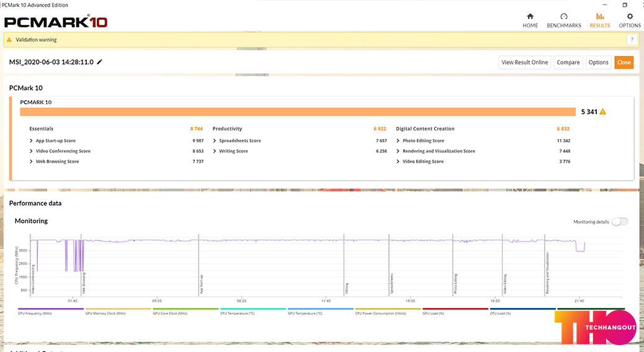Click the validation warning triangle icon
This screenshot has width=644, height=352.
(x=9, y=40)
